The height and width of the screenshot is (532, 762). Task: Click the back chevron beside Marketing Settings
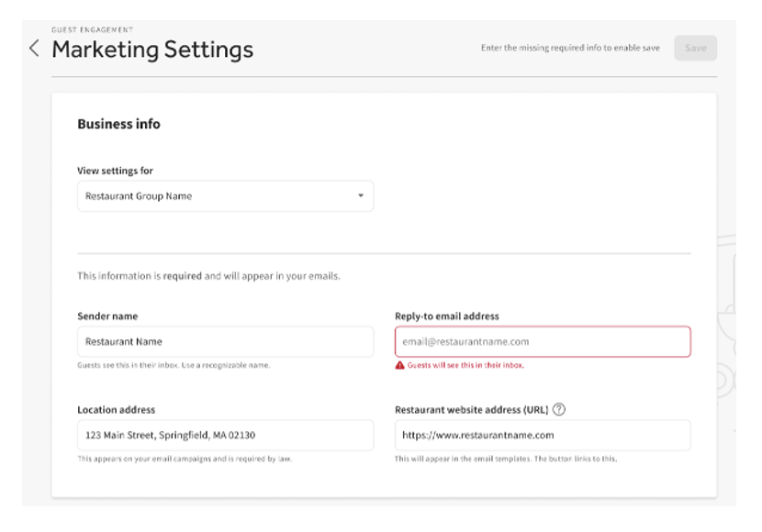[x=34, y=49]
